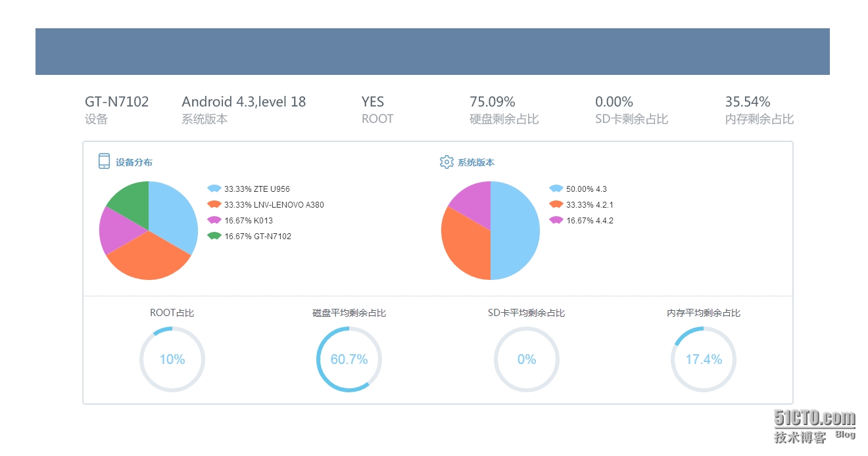Click the memory average 17.4% gauge
The height and width of the screenshot is (456, 868).
pyautogui.click(x=704, y=359)
